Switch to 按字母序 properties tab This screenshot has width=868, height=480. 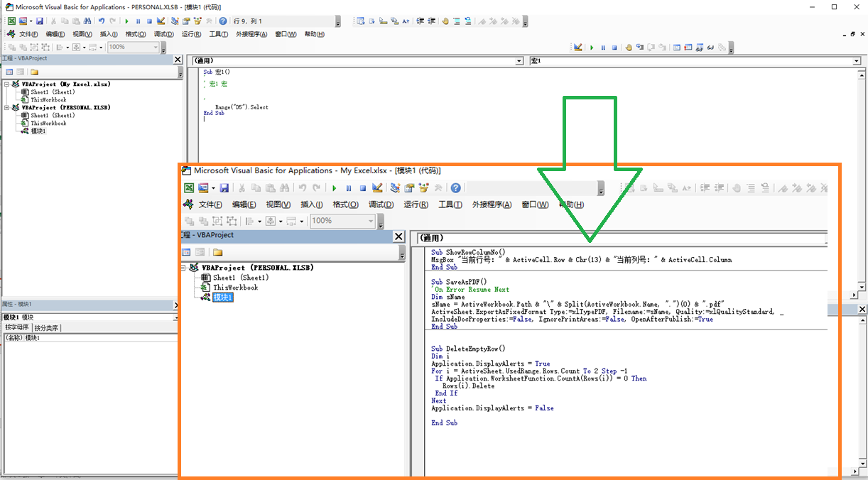pyautogui.click(x=16, y=327)
